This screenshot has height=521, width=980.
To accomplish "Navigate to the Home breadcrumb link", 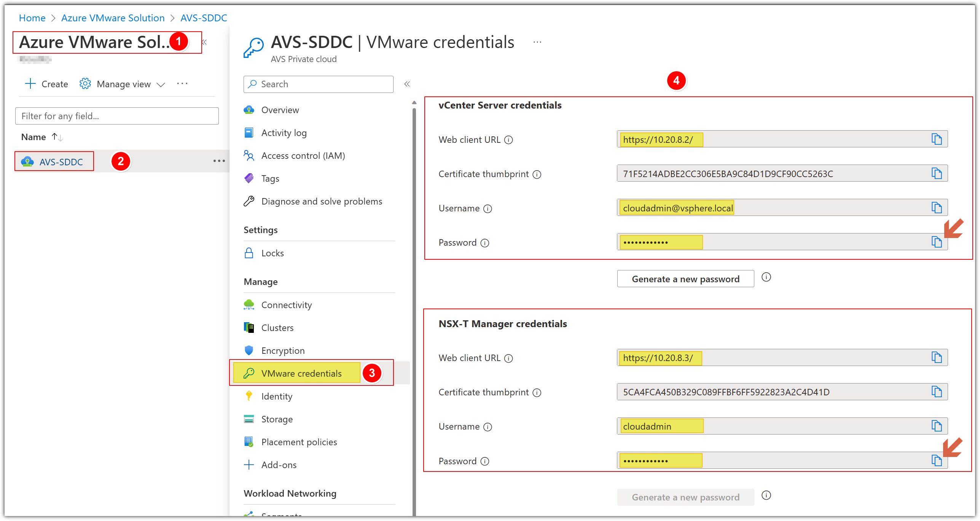I will 32,18.
